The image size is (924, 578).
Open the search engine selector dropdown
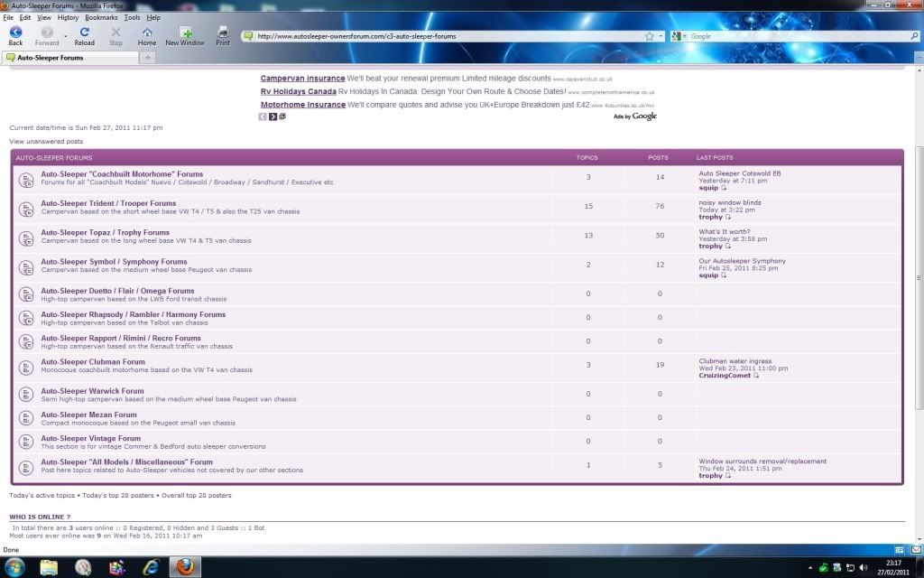click(x=679, y=36)
